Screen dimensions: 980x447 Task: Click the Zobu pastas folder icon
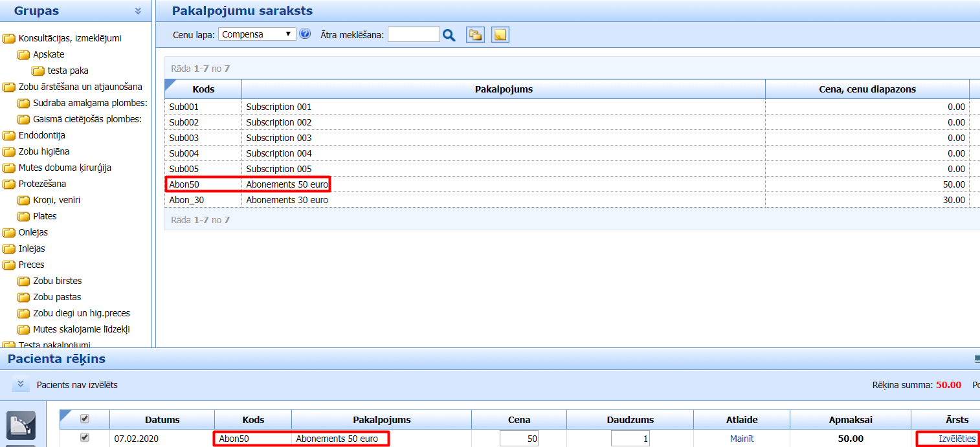point(23,298)
